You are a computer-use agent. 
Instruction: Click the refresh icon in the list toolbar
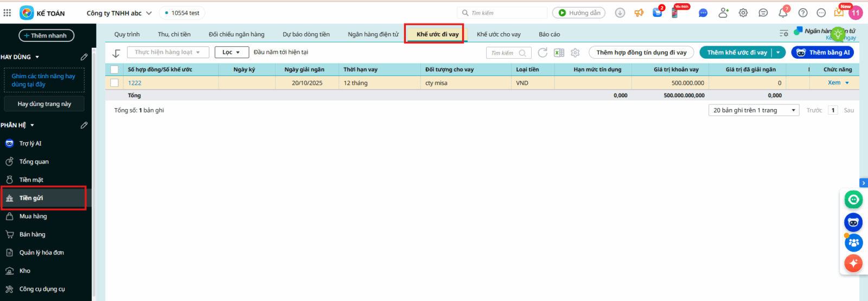[x=542, y=53]
